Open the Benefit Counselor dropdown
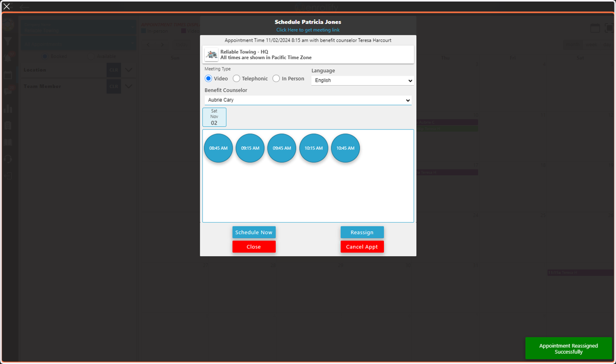The width and height of the screenshot is (616, 364). coord(308,100)
